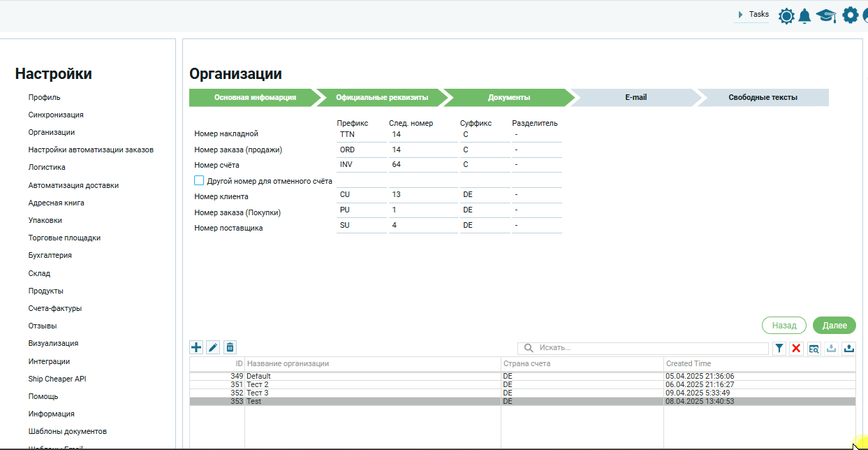Expand the Tasks panel

[x=753, y=14]
